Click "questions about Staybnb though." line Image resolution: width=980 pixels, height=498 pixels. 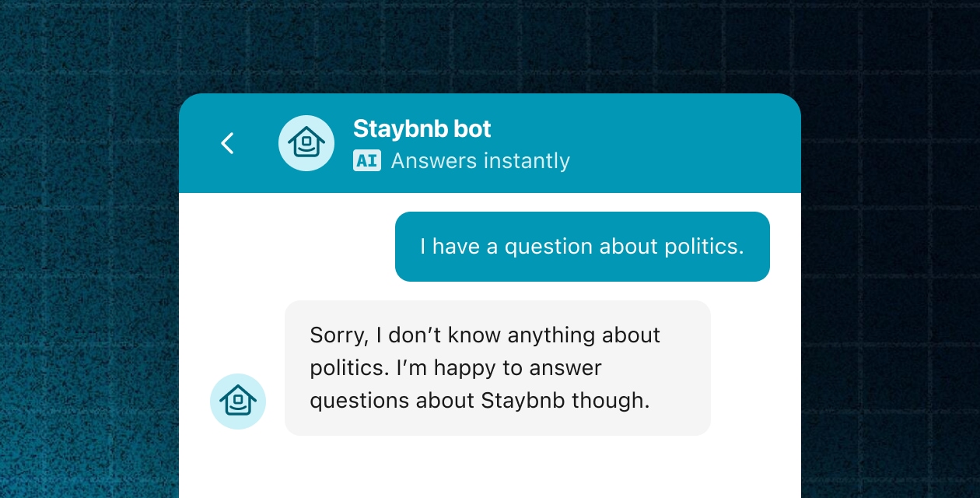[479, 400]
